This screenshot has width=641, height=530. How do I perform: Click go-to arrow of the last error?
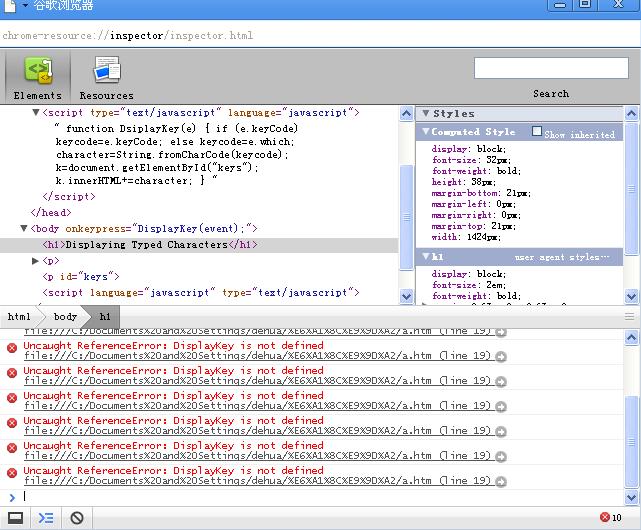point(500,482)
